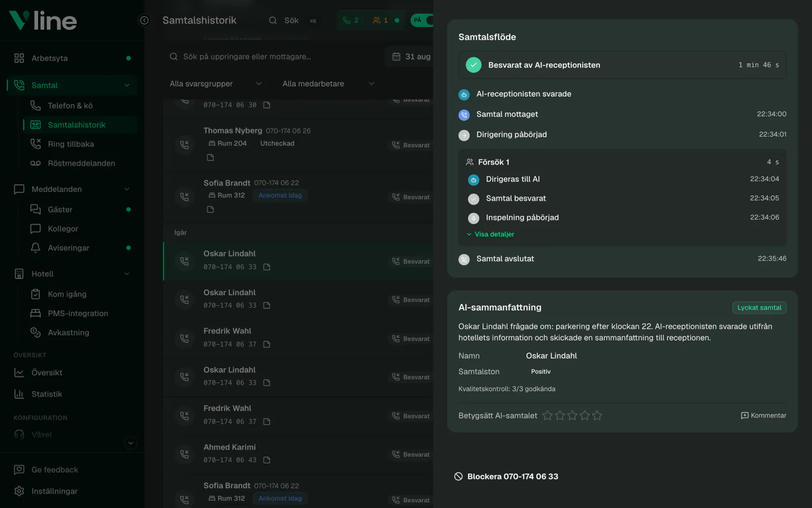Screen dimensions: 812x508
Task: Click the Inställningar gear icon
Action: [19, 491]
